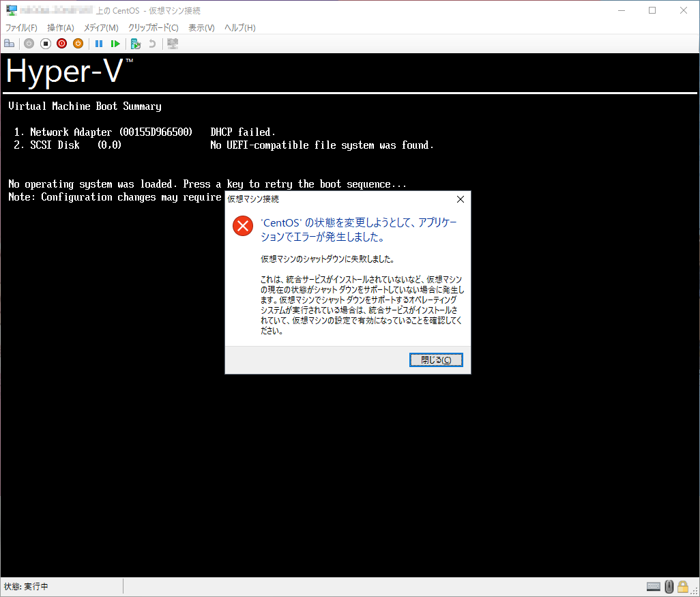Screen dimensions: 700x597
Task: Click the 仮想マシン接続 dialog title
Action: point(253,199)
